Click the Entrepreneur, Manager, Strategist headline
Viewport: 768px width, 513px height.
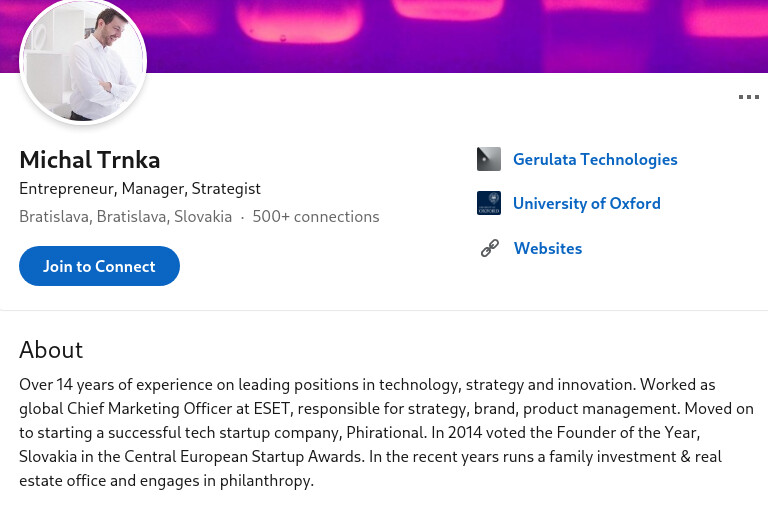(140, 188)
